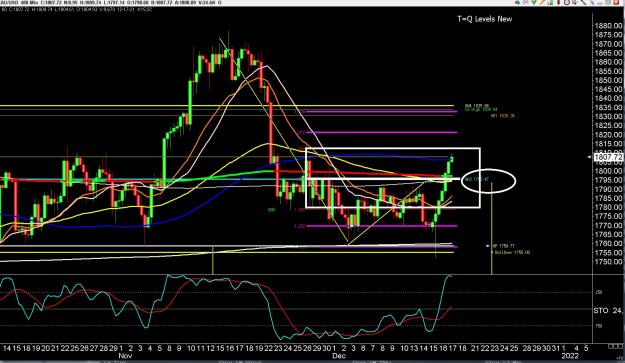The height and width of the screenshot is (363, 625).
Task: Click the 'Nov' month label on time axis
Action: click(x=125, y=355)
